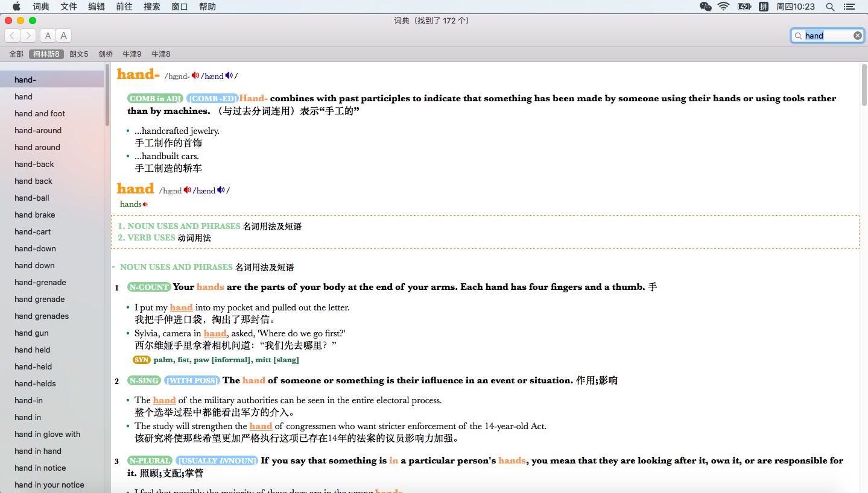The height and width of the screenshot is (493, 868).
Task: Open the 词典 menu
Action: [41, 7]
